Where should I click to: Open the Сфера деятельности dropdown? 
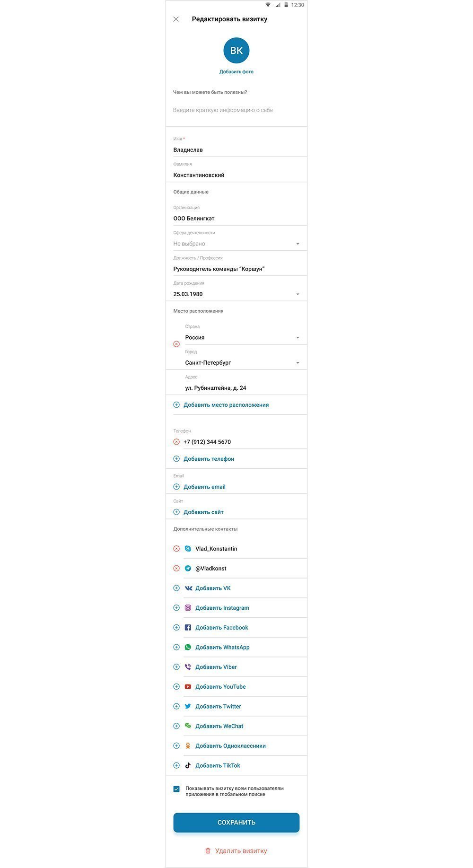coord(298,244)
